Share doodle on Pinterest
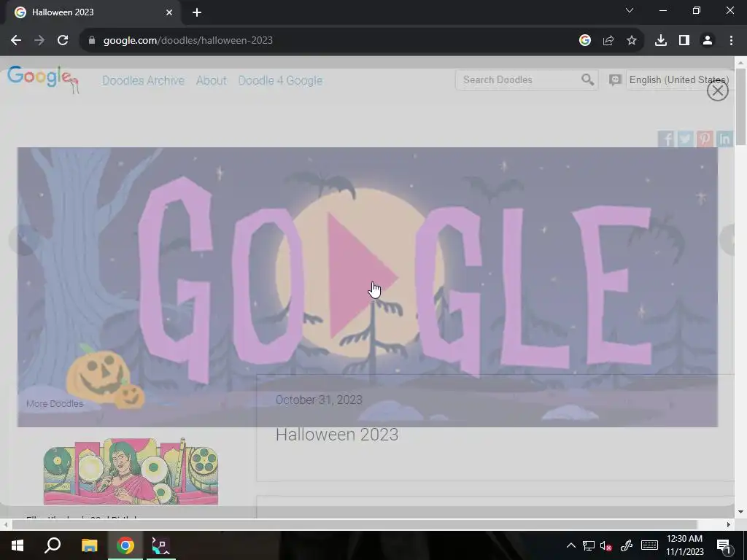This screenshot has height=560, width=747. 705,139
